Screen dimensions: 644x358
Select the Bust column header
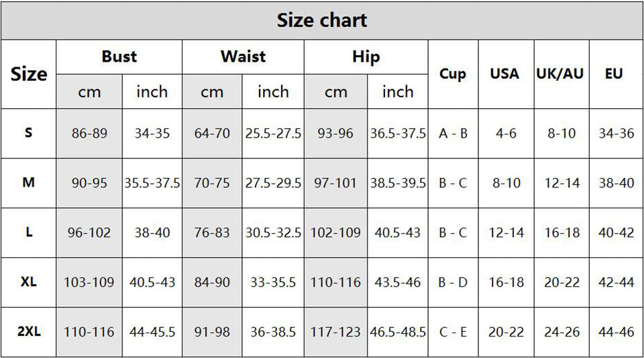[119, 57]
